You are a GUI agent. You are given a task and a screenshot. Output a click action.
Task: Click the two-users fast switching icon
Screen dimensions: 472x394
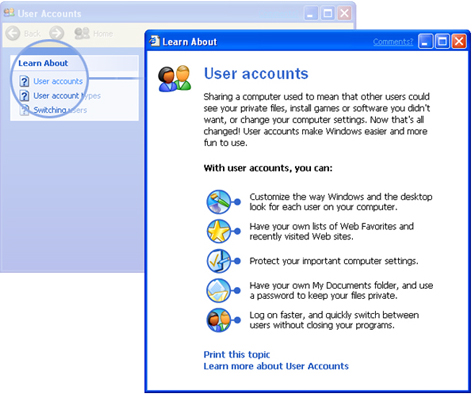(x=219, y=320)
